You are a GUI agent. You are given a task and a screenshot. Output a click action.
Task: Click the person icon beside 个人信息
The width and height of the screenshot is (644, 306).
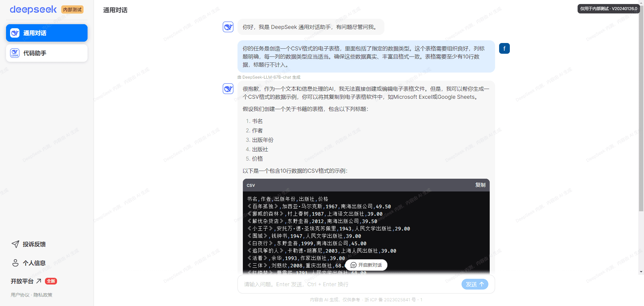pos(15,263)
